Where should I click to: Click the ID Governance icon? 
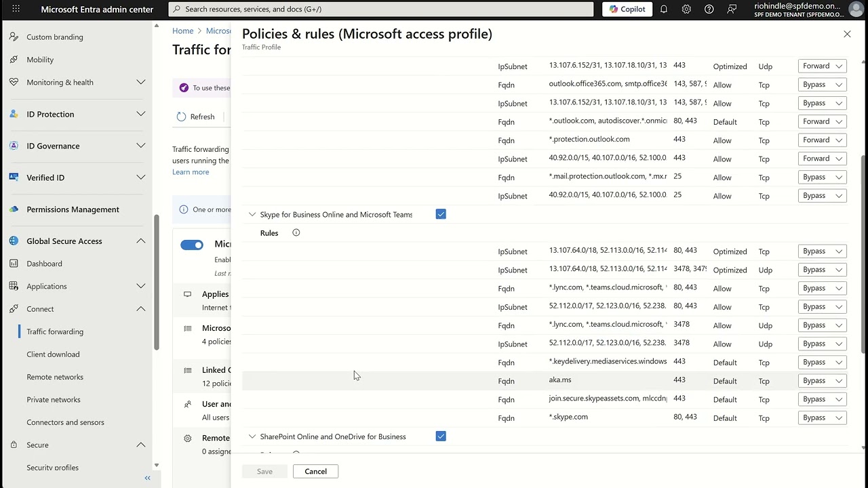[14, 146]
